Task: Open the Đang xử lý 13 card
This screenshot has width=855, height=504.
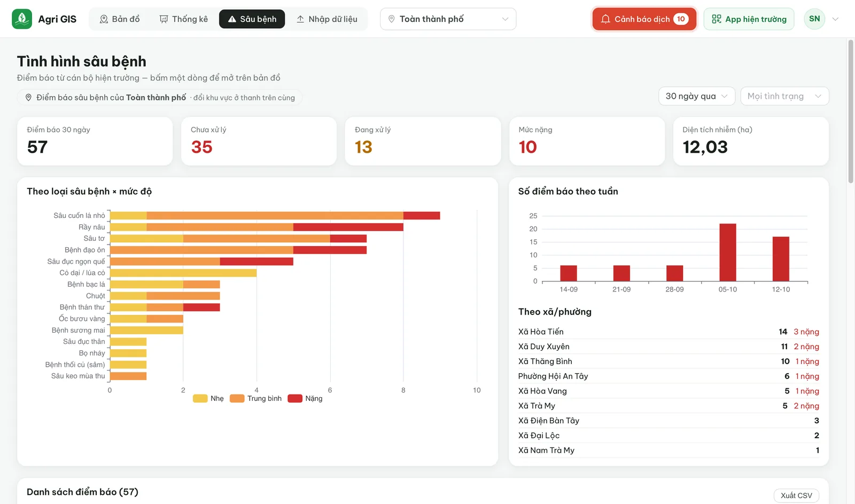Action: click(423, 141)
